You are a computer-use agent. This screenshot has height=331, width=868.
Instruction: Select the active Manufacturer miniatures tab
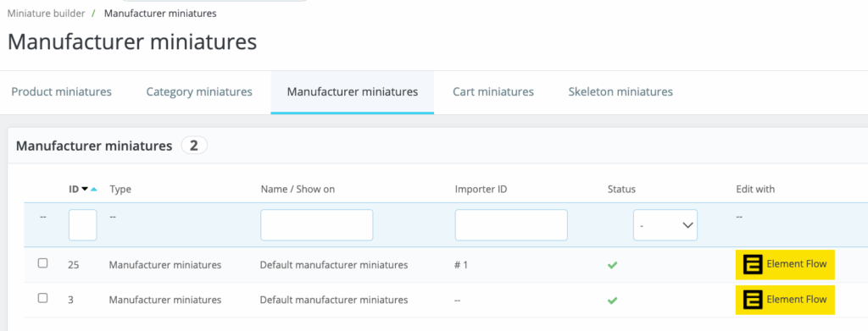point(352,91)
